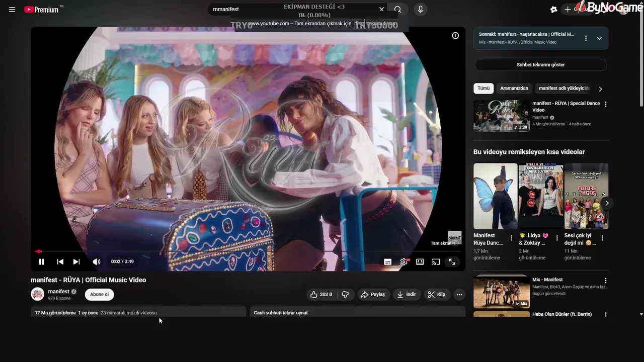Open the Manifest Rüya Dance short
The height and width of the screenshot is (362, 644).
tap(495, 196)
